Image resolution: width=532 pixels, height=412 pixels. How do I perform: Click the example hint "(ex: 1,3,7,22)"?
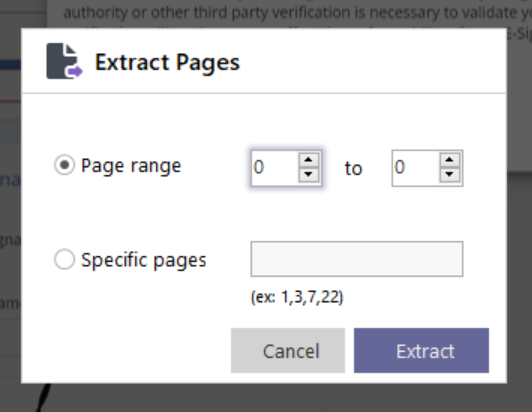297,297
